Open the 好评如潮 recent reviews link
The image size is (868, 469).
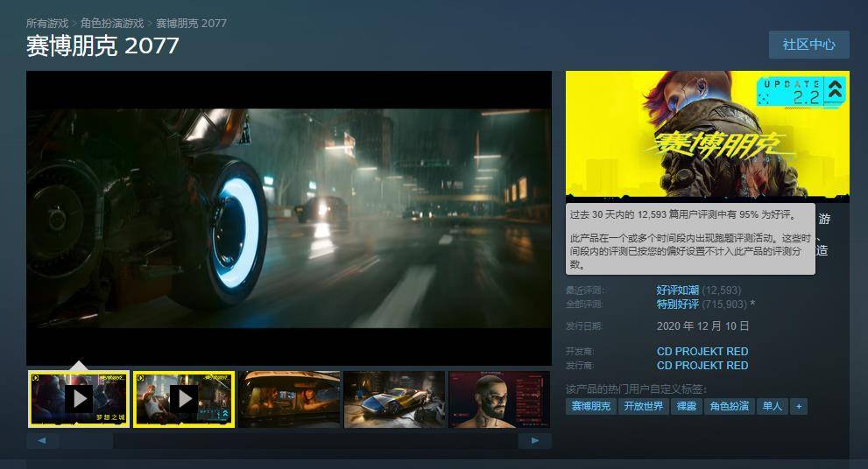678,290
